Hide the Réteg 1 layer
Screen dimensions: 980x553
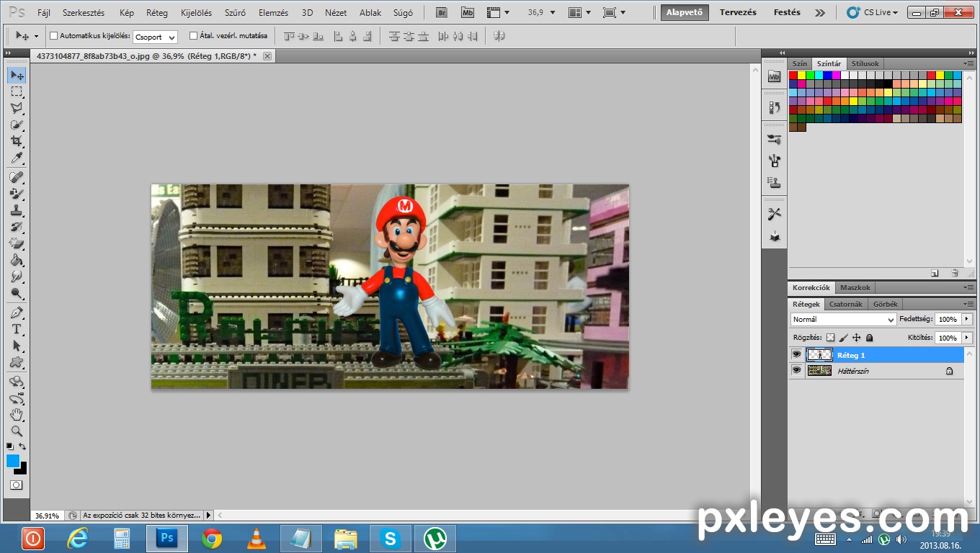point(796,354)
